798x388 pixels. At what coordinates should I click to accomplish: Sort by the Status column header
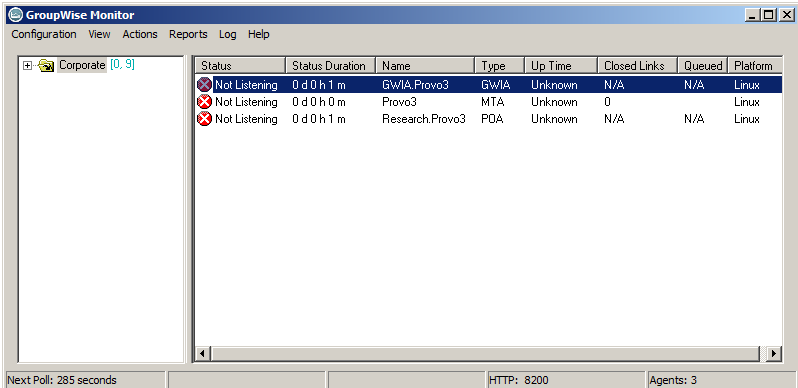pyautogui.click(x=240, y=66)
